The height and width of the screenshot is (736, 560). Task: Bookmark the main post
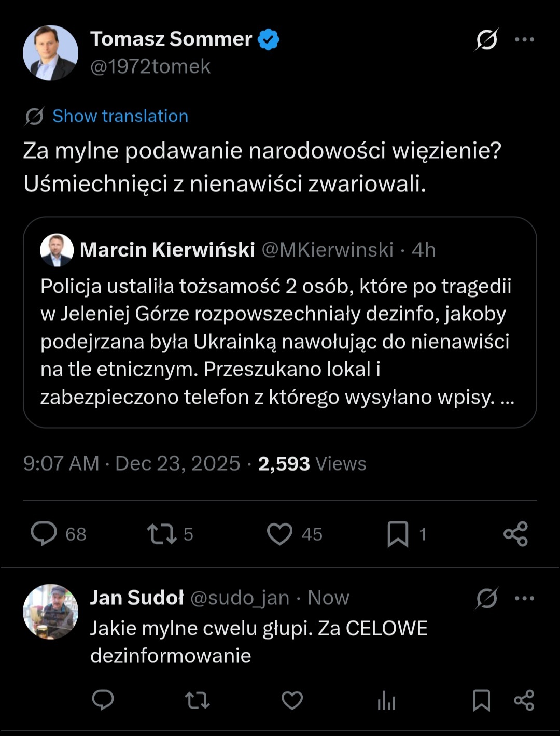398,534
